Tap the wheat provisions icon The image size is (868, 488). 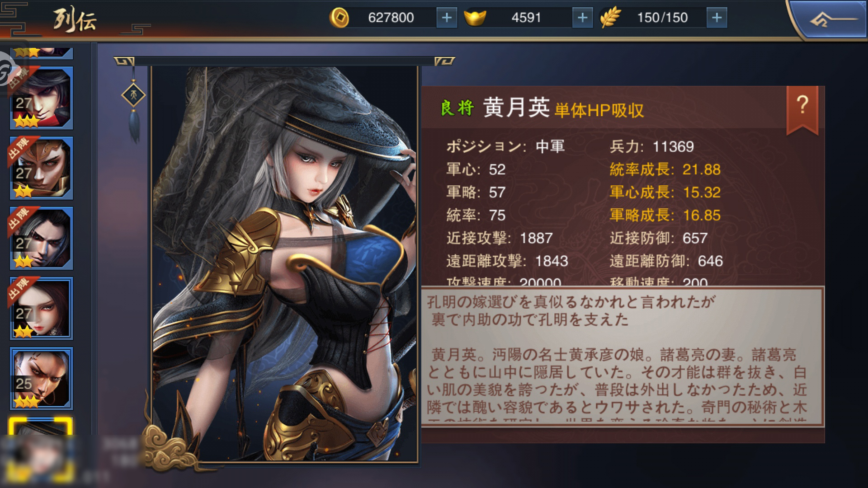[610, 18]
